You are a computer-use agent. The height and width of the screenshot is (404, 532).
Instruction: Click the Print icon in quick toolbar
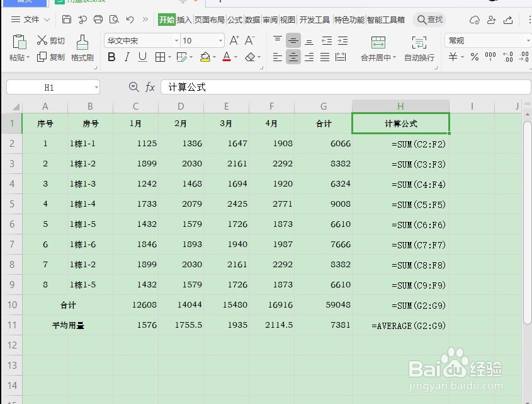[98, 20]
